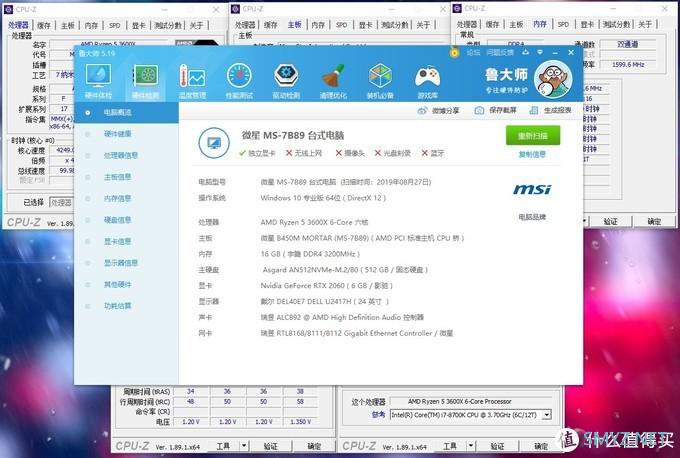The width and height of the screenshot is (680, 458).
Task: Click the Windows 10 专业版 64位 operating system row
Action: click(323, 198)
